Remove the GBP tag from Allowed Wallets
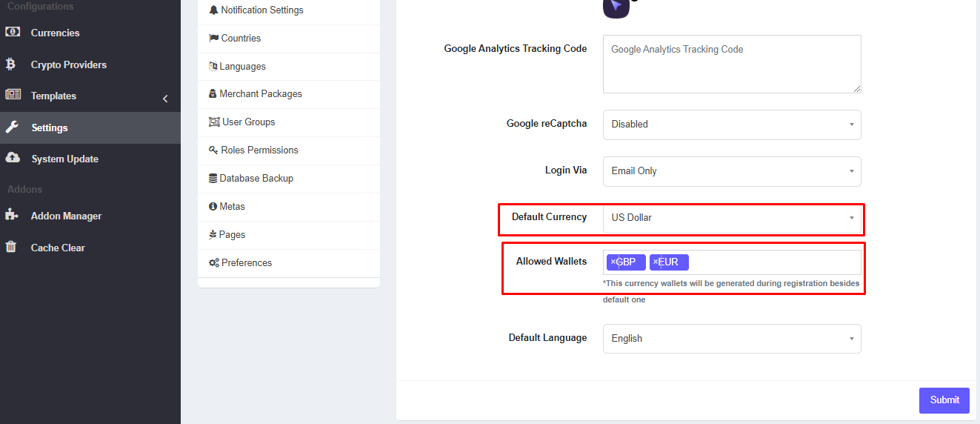 tap(613, 262)
